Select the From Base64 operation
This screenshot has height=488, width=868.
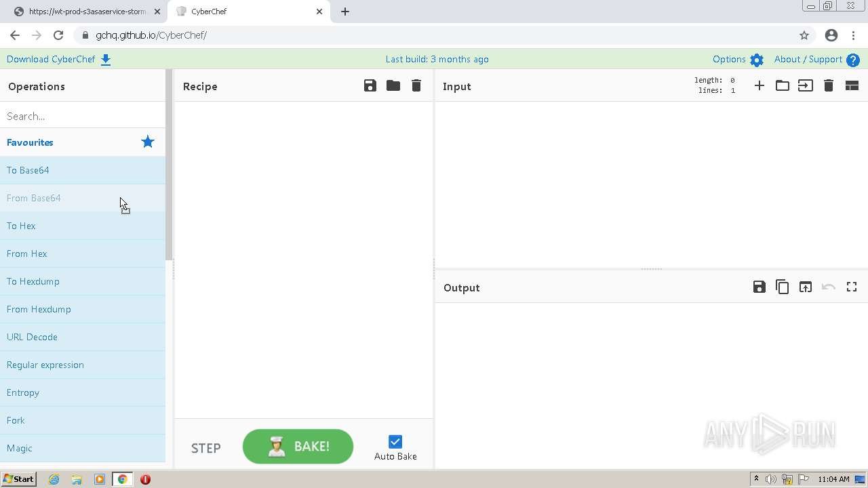[82, 198]
